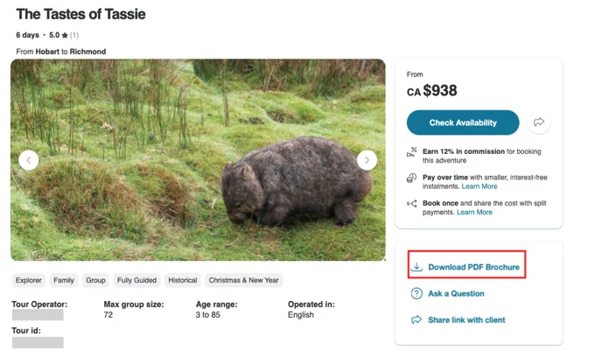
Task: Click the wombat tour photo
Action: 198,160
